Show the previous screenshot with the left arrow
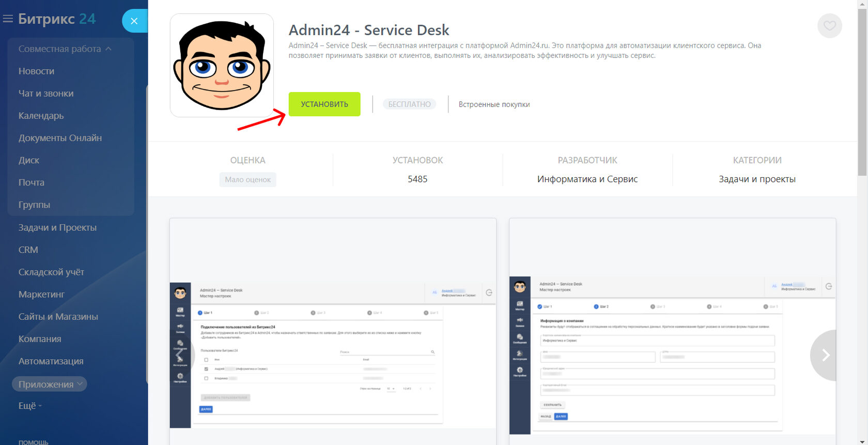Viewport: 868px width, 445px height. 182,355
